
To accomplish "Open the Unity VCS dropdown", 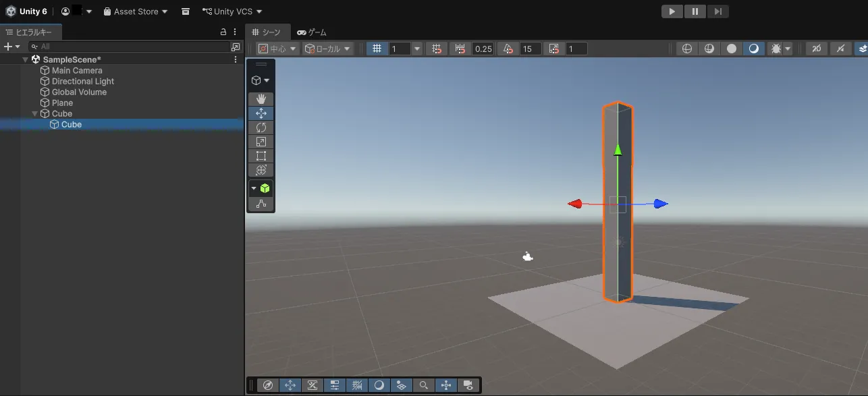I will (x=232, y=11).
